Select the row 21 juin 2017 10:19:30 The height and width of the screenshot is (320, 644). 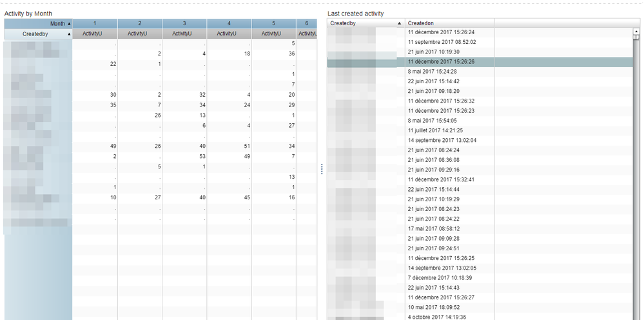[x=480, y=52]
